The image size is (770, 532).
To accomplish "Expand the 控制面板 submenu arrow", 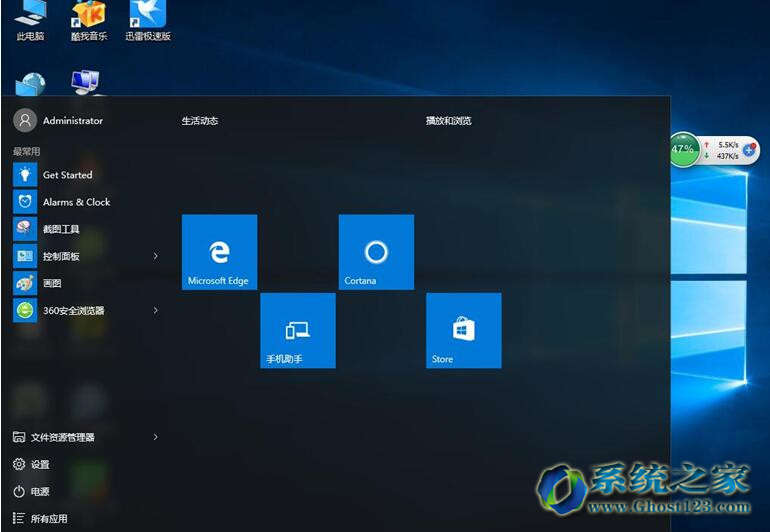I will (156, 256).
